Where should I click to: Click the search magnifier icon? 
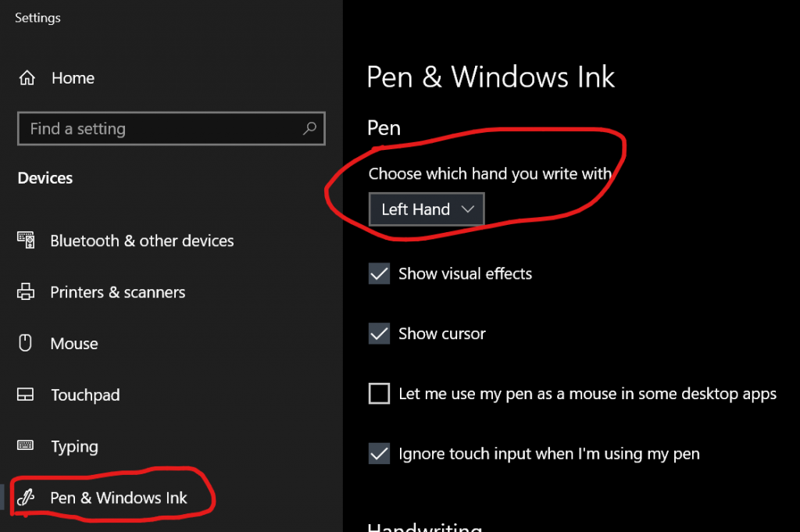coord(309,129)
